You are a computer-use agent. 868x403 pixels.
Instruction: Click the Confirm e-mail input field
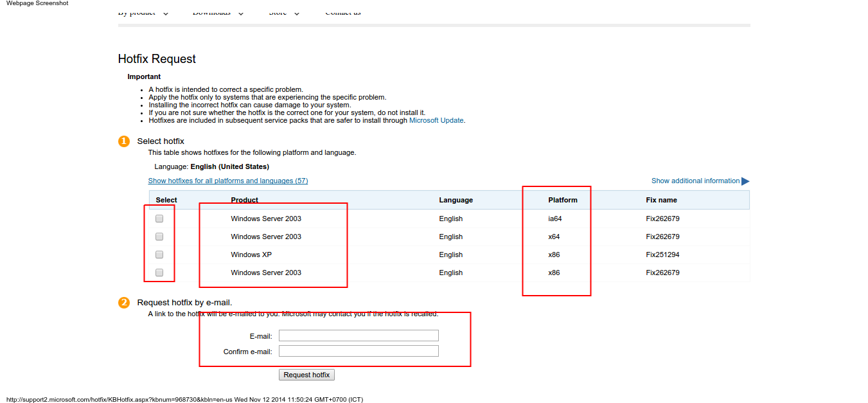point(359,351)
